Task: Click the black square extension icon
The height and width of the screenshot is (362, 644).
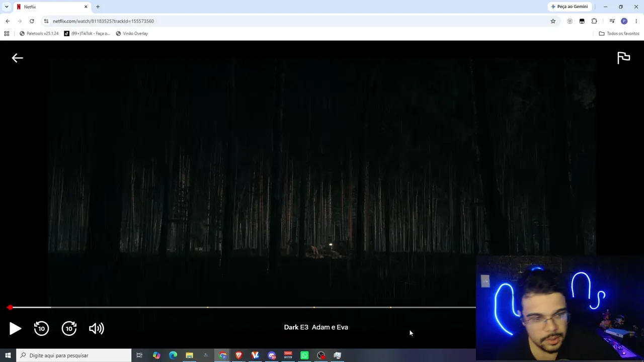Action: (582, 21)
